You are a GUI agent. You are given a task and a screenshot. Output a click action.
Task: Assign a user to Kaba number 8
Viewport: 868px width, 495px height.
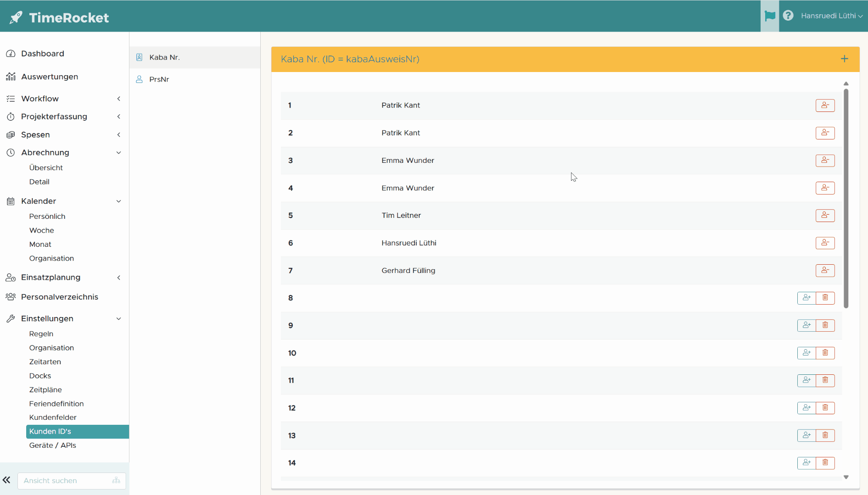[806, 298]
